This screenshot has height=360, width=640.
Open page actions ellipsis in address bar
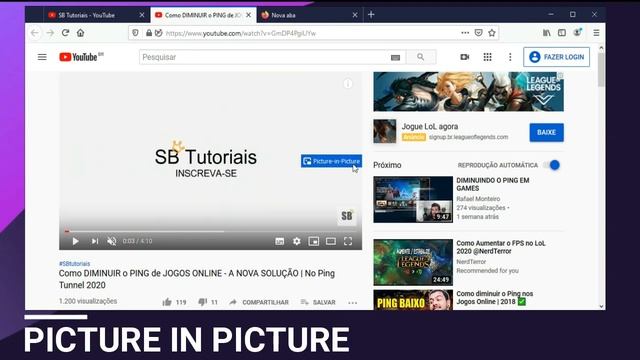tap(465, 33)
